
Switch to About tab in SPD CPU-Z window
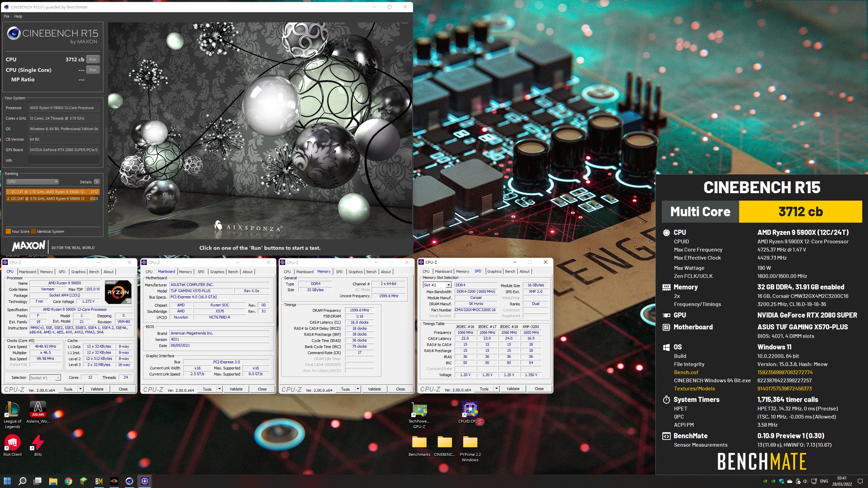pos(525,271)
